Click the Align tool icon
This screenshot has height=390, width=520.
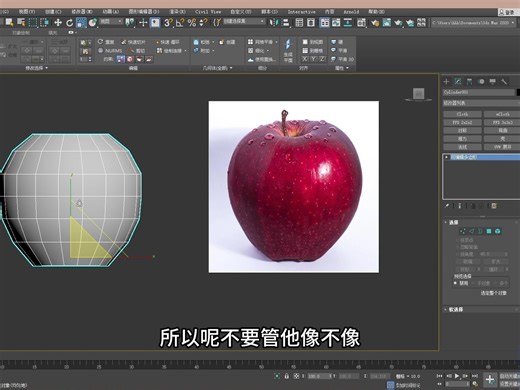point(286,22)
